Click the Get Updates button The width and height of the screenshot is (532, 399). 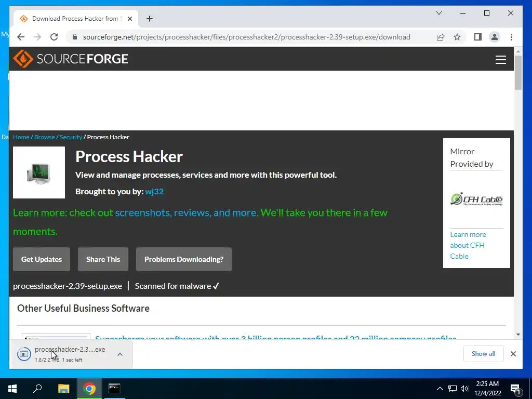click(42, 259)
